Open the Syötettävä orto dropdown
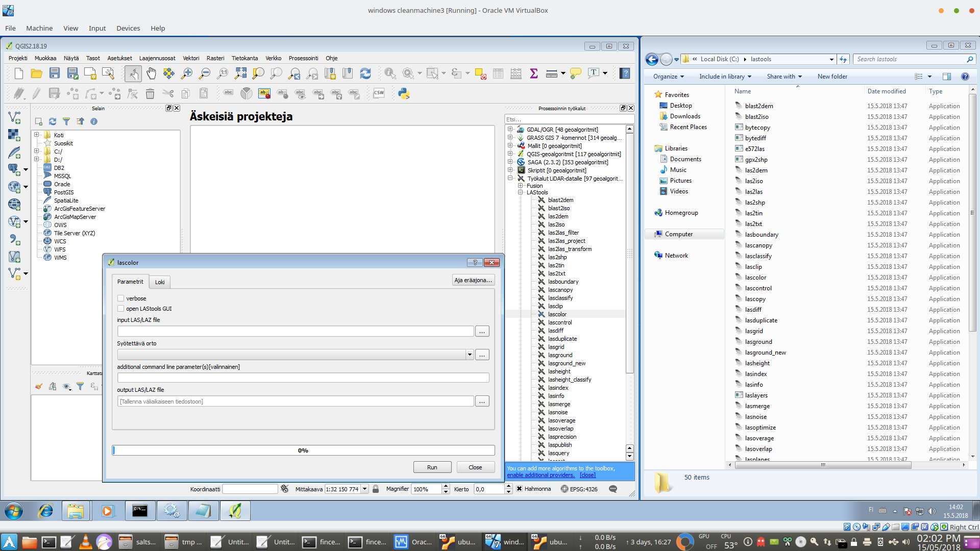The width and height of the screenshot is (980, 551). point(469,355)
